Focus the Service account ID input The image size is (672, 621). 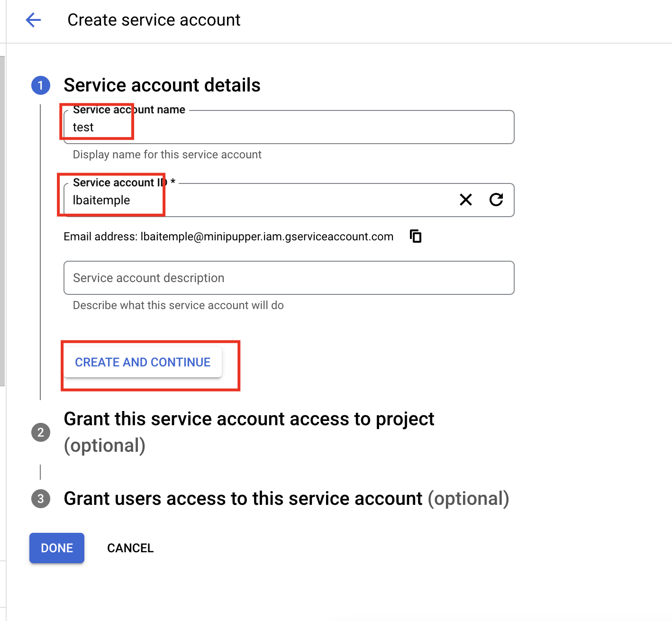pyautogui.click(x=284, y=200)
